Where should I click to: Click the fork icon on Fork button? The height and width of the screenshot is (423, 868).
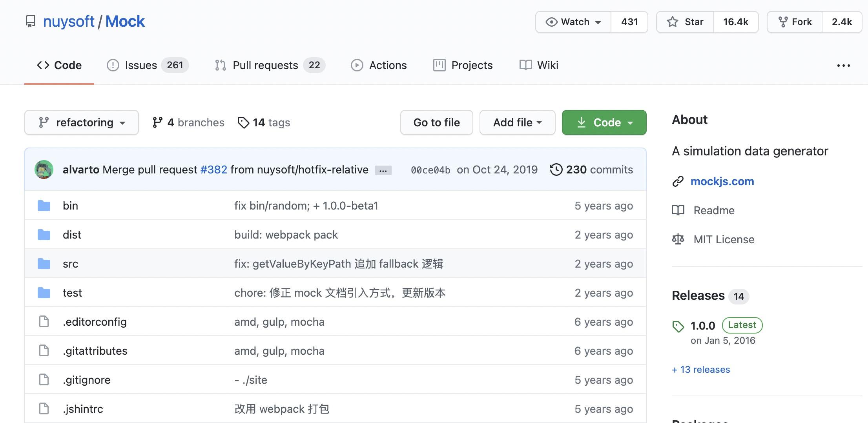coord(783,22)
